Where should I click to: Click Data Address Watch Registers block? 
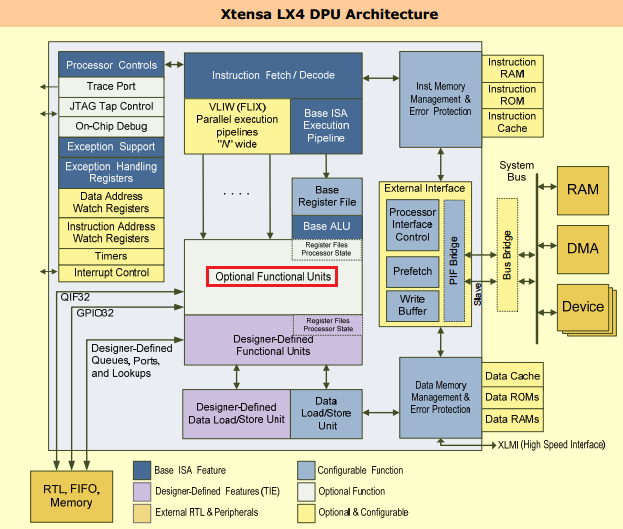click(111, 203)
